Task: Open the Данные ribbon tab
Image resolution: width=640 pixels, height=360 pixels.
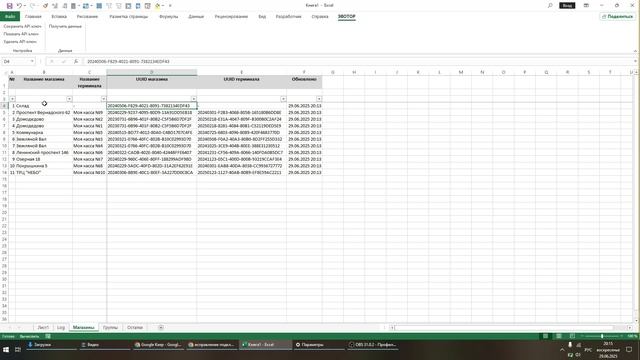Action: [x=196, y=16]
